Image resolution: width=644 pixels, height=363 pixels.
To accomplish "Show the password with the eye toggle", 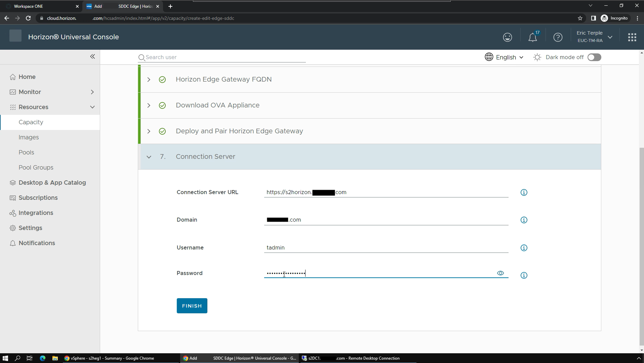I will click(500, 273).
